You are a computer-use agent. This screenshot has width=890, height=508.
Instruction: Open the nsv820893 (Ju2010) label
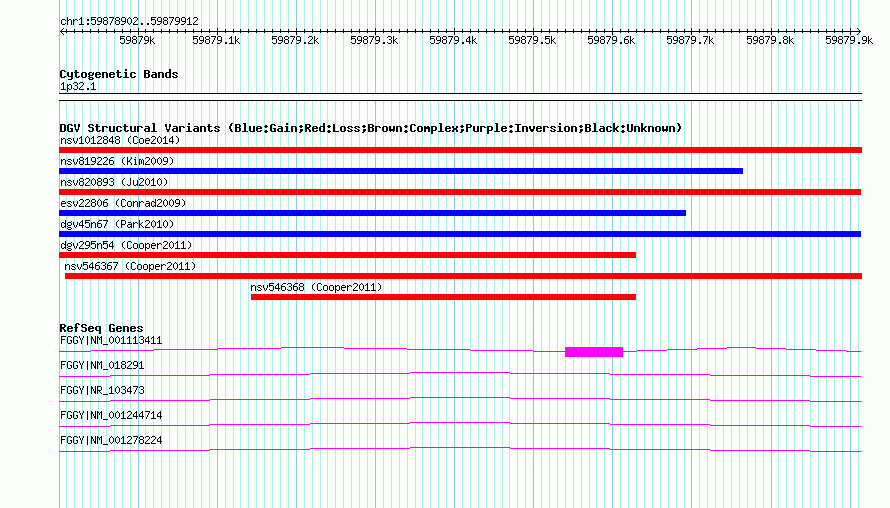(x=114, y=182)
